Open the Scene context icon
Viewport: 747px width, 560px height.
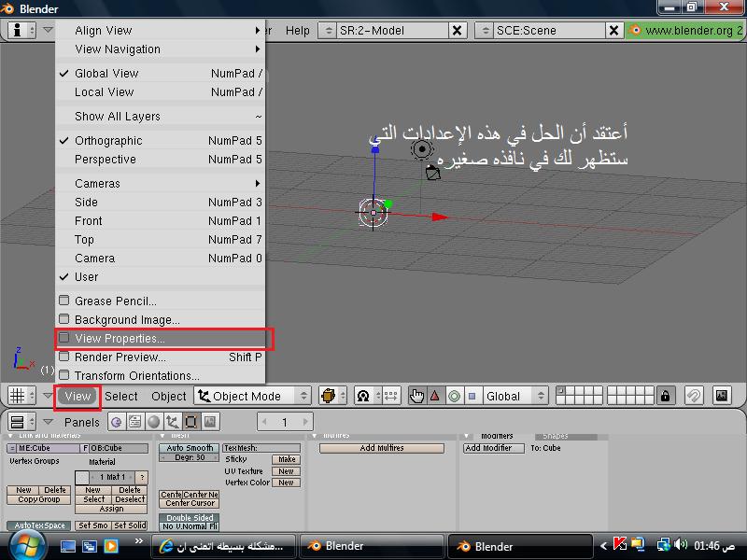tap(209, 422)
